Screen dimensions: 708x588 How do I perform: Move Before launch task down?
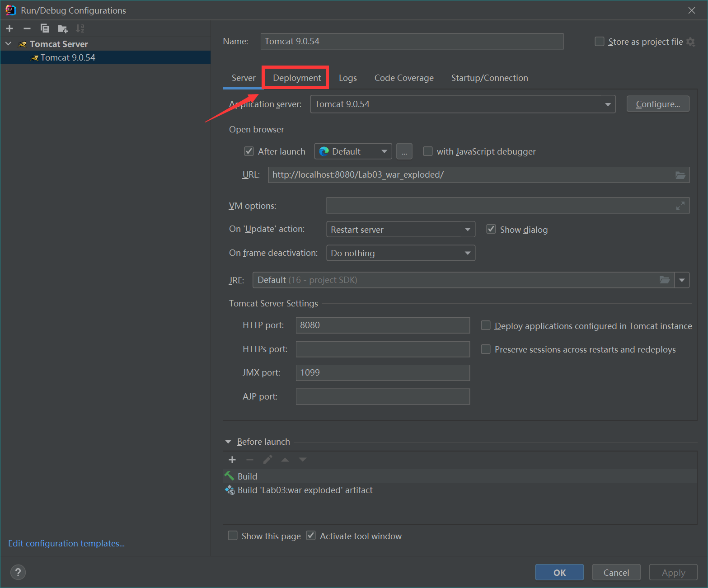[303, 460]
